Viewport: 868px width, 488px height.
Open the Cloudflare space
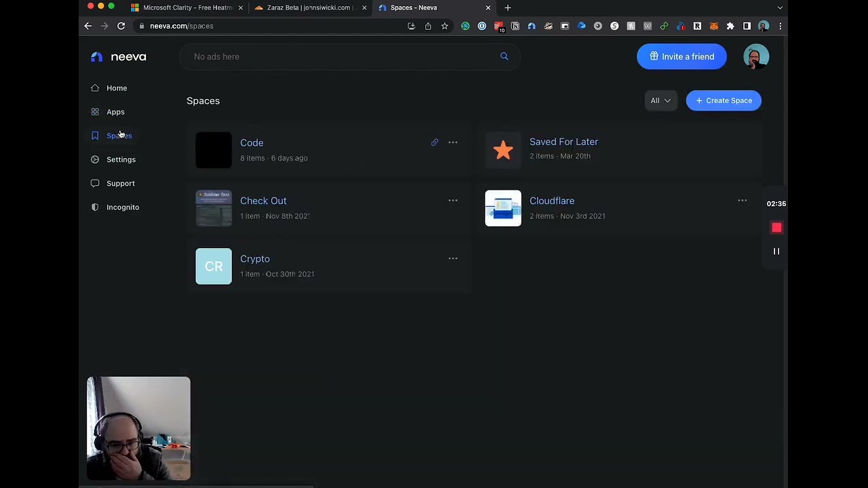pyautogui.click(x=552, y=201)
